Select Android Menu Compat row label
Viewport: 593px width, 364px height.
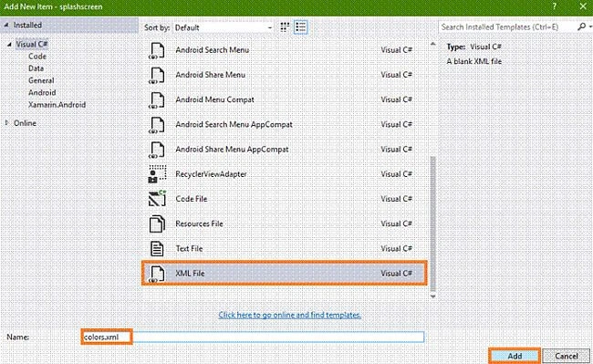pos(214,99)
